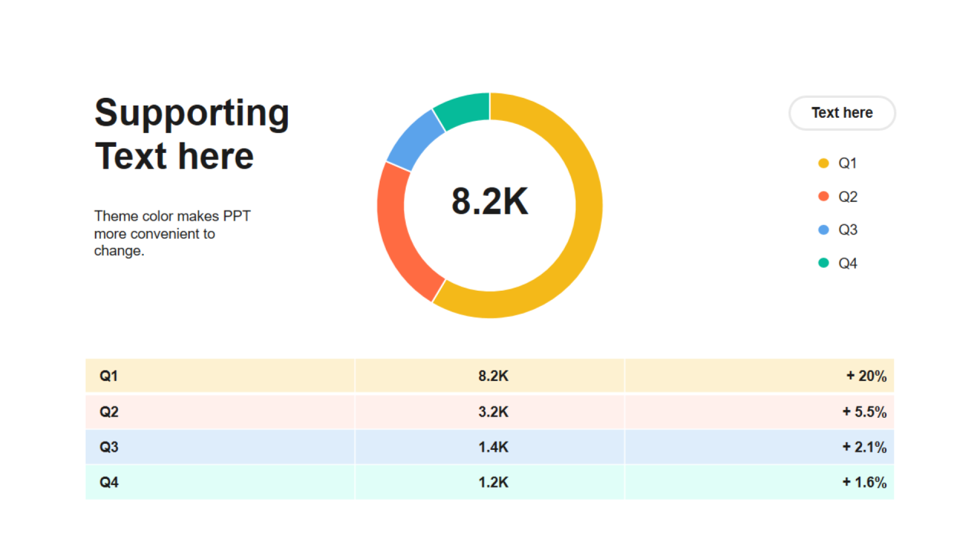Click the green Q4 legend dot

coord(824,263)
